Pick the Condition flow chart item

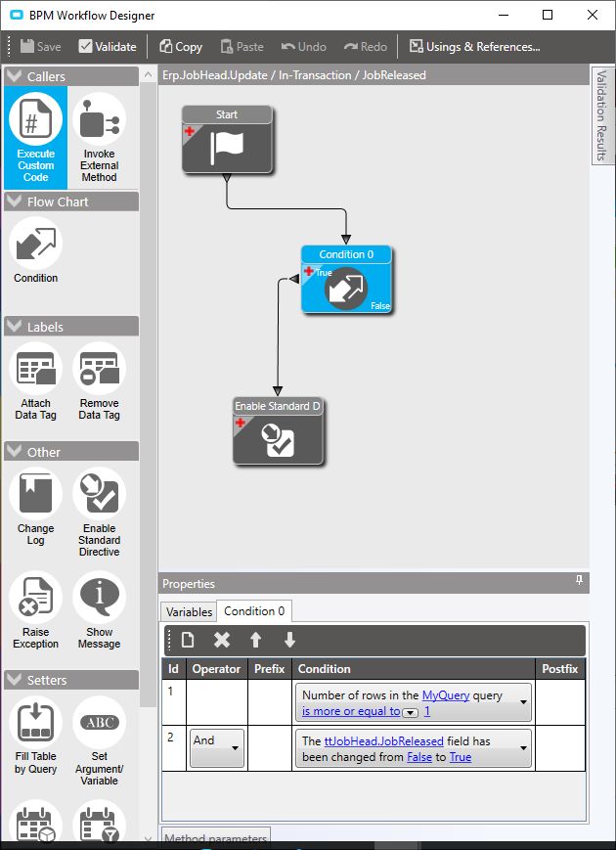(x=36, y=250)
